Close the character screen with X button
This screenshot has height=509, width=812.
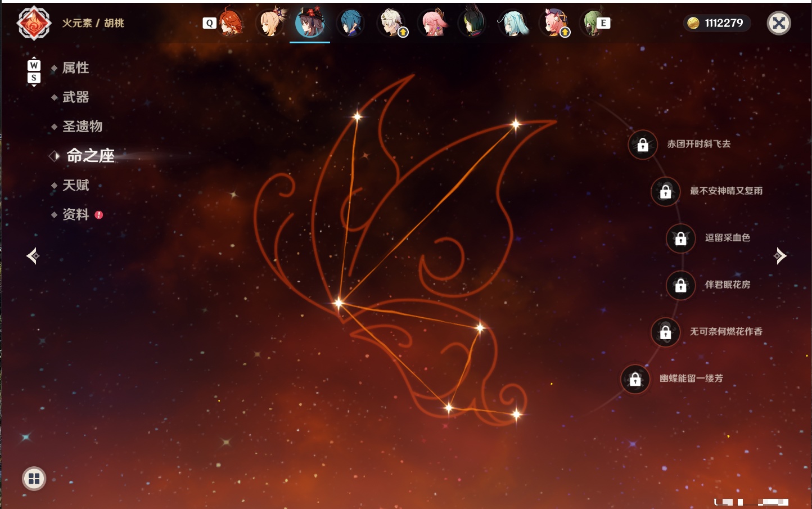point(779,23)
